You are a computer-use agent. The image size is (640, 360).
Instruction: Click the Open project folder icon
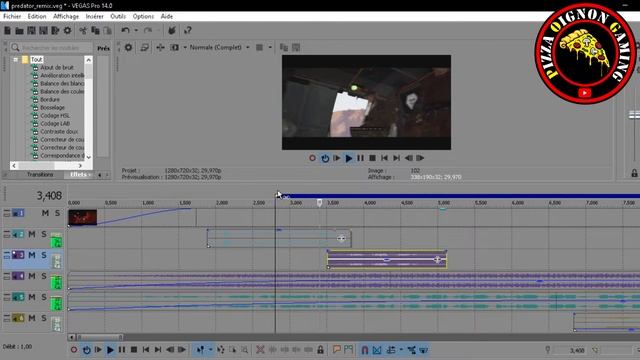click(x=19, y=31)
